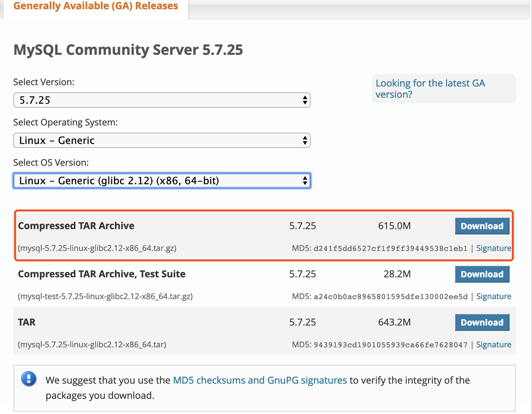
Task: Open Signature link for mysql-5.7.25 tar.gz
Action: pyautogui.click(x=494, y=248)
